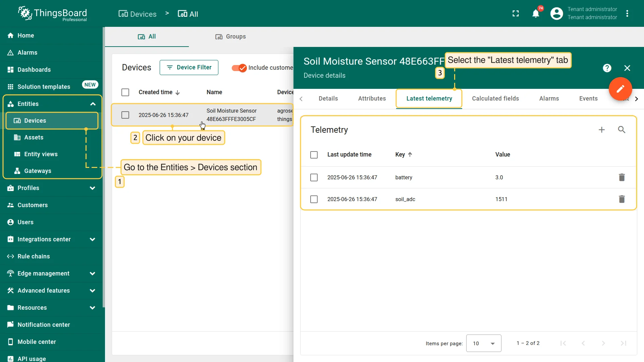The height and width of the screenshot is (362, 644).
Task: Click the Name column header in devices
Action: click(x=214, y=92)
